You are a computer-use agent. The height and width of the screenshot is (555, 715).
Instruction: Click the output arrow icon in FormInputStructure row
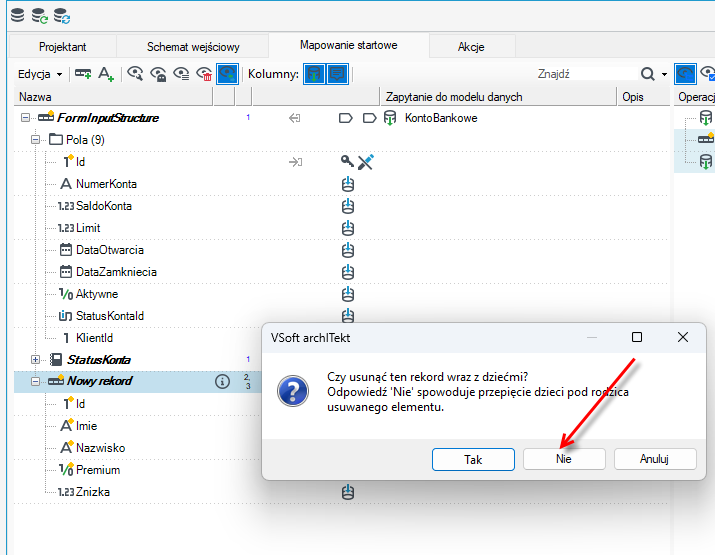coord(295,118)
